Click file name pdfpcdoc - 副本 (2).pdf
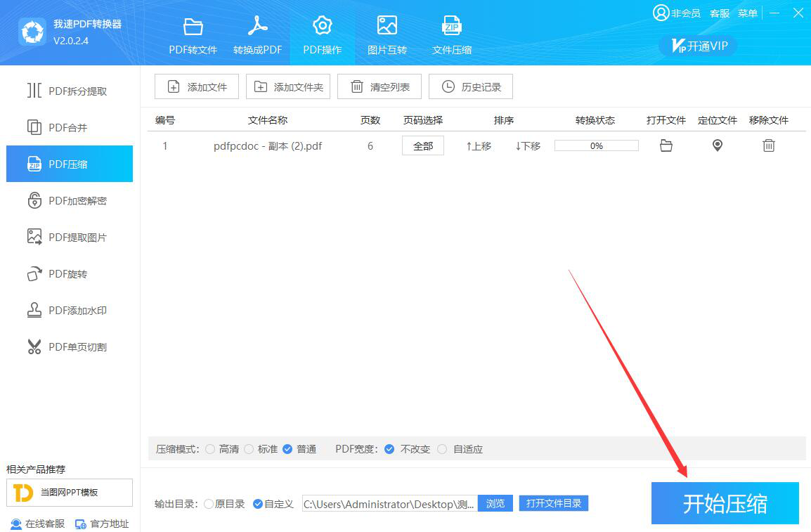 click(x=267, y=146)
